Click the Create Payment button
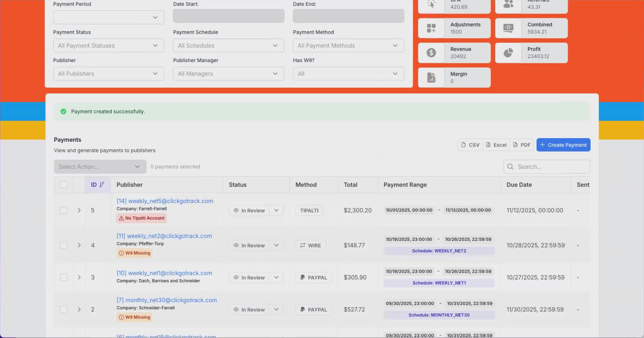The image size is (644, 338). [x=563, y=145]
